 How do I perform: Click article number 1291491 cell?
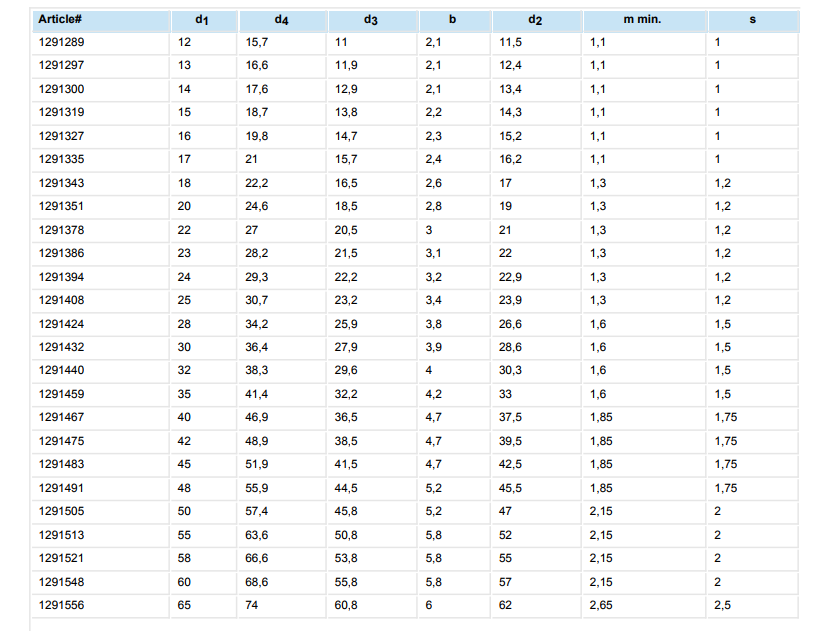(x=61, y=488)
